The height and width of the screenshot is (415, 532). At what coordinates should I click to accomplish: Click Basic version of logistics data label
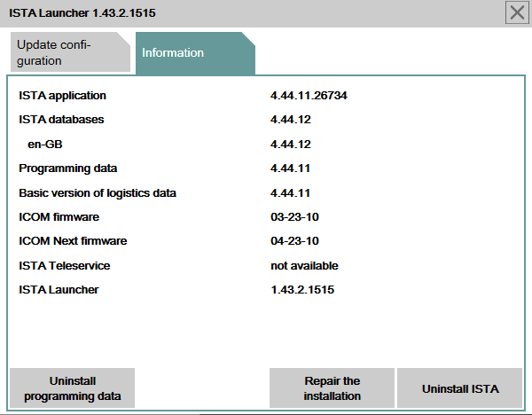[x=98, y=193]
